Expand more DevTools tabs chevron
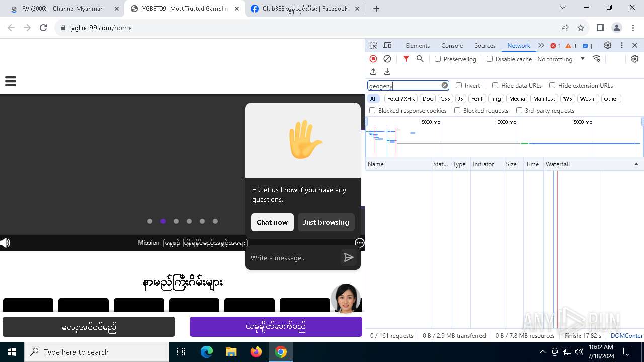This screenshot has height=362, width=644. coord(541,45)
